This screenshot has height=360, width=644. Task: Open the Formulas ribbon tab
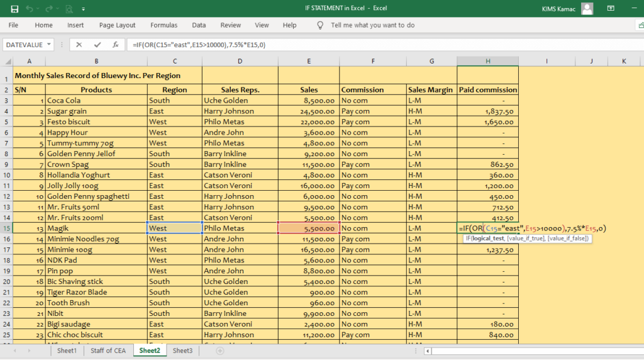(x=164, y=25)
